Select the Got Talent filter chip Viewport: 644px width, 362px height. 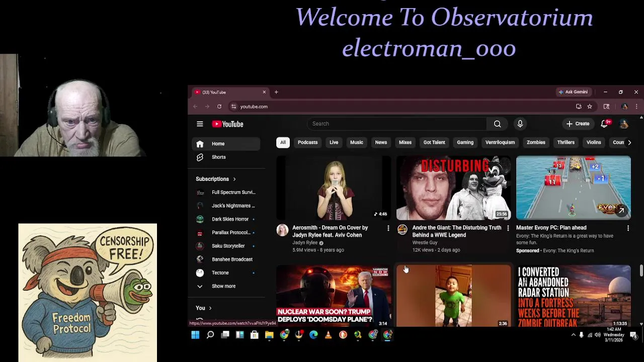click(x=434, y=142)
